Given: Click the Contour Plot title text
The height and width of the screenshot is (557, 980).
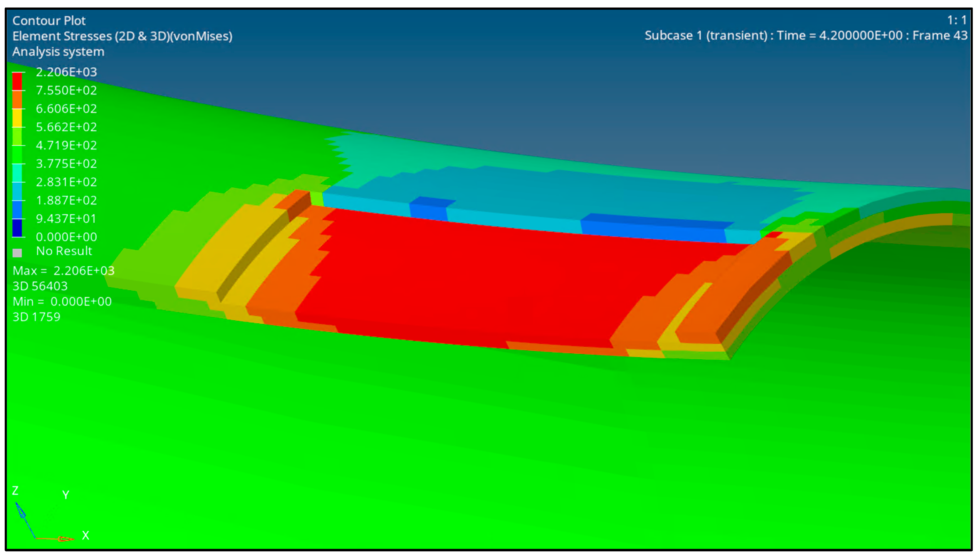Looking at the screenshot, I should point(49,21).
